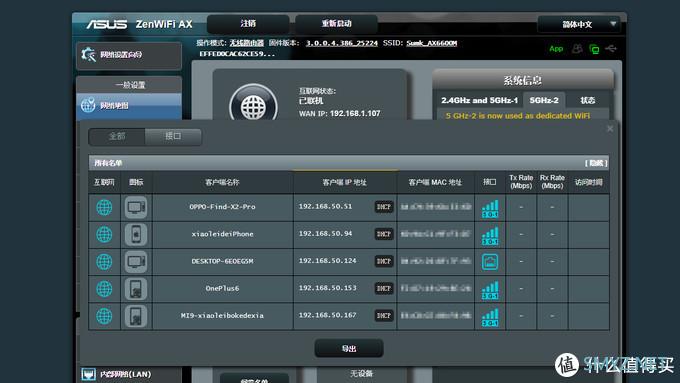Click the green network clients status icon

point(594,49)
